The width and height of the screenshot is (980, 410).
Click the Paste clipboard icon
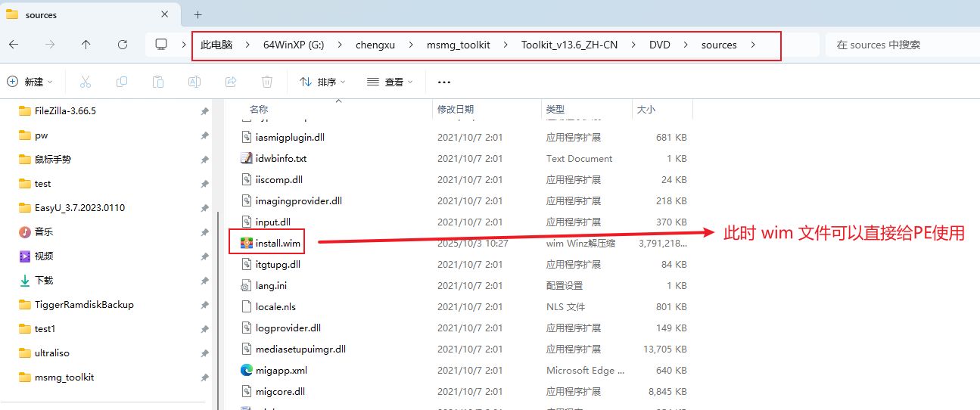(x=157, y=82)
